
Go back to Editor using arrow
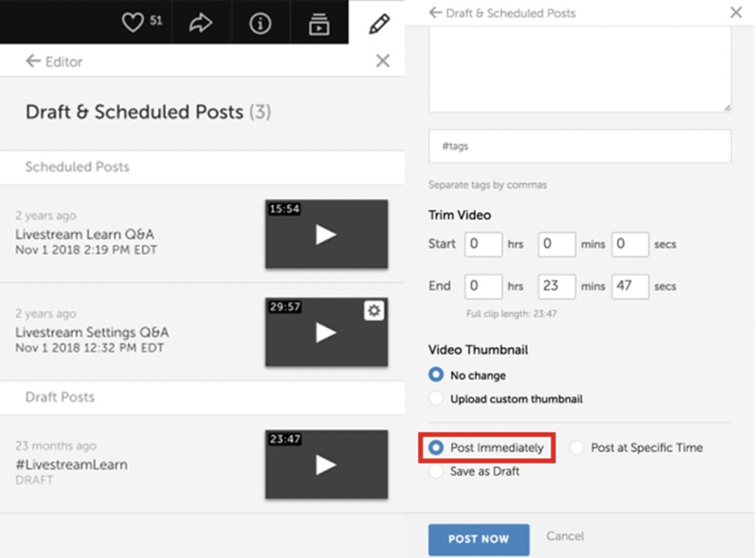[x=33, y=61]
